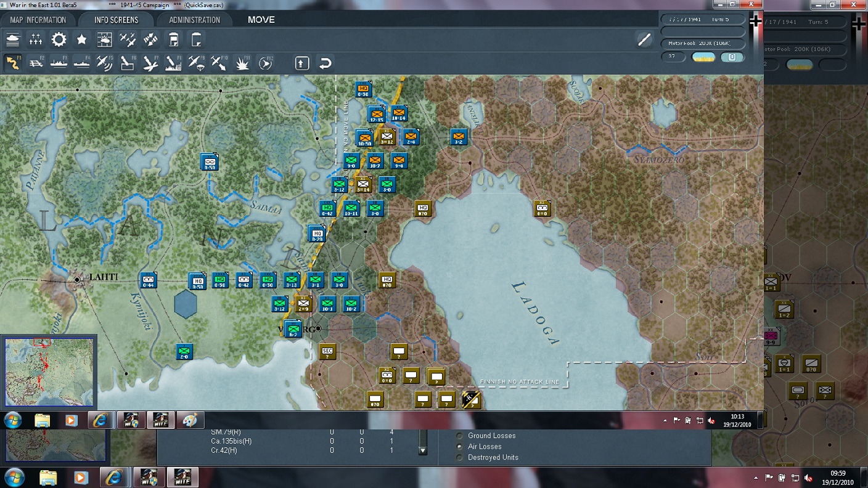868x488 pixels.
Task: Switch to the Info Screens tab
Action: click(x=116, y=20)
